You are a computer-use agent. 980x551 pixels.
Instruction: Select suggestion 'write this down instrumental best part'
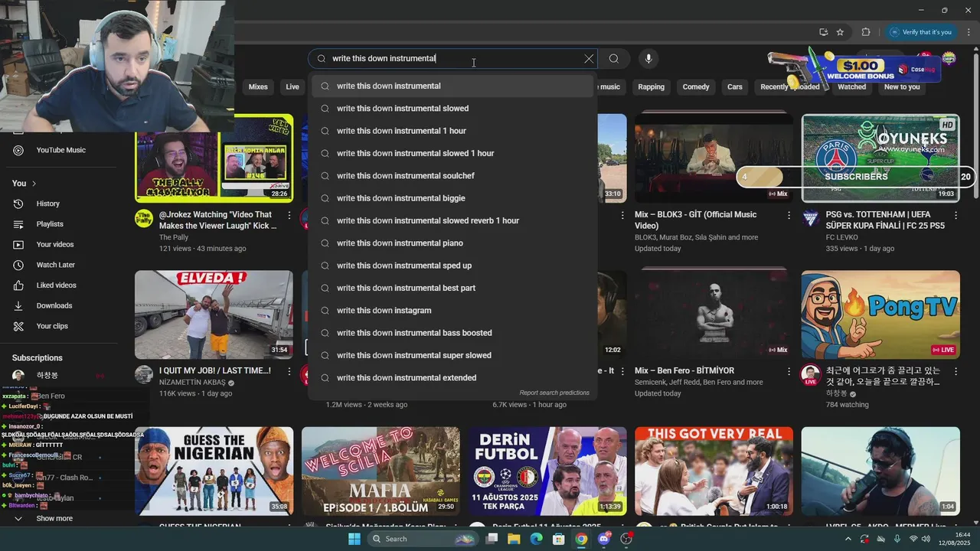(x=452, y=288)
